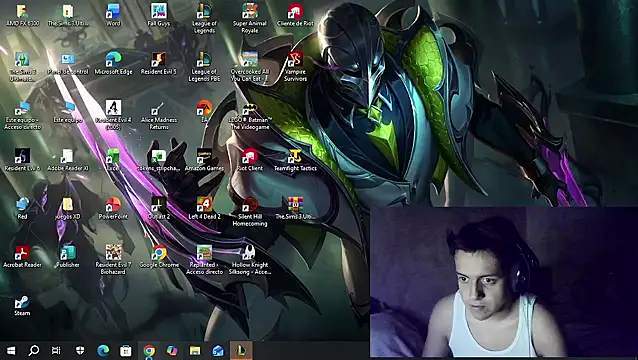Open taskbar Search magnifier

(34, 350)
